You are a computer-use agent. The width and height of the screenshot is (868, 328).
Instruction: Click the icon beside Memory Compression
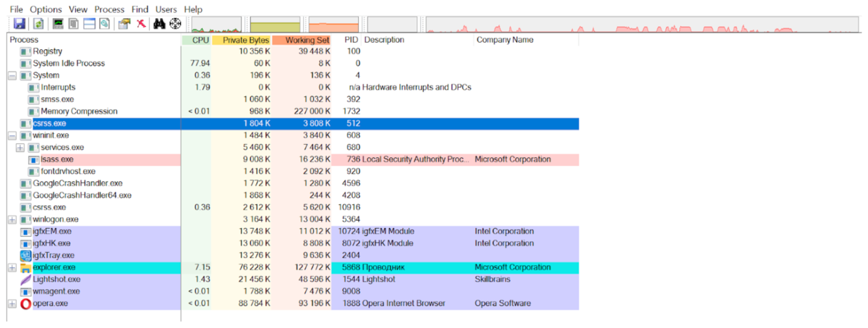coord(33,112)
